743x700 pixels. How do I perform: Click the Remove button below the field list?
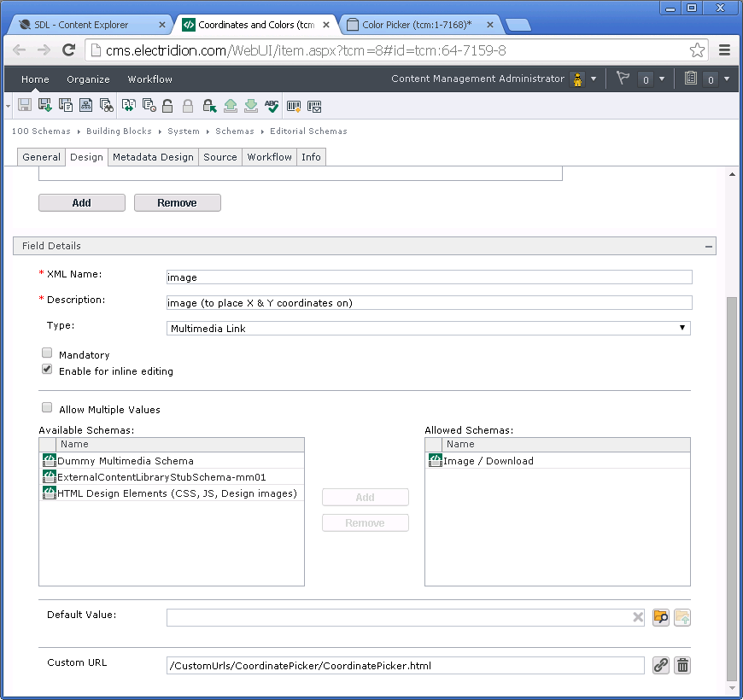(178, 202)
